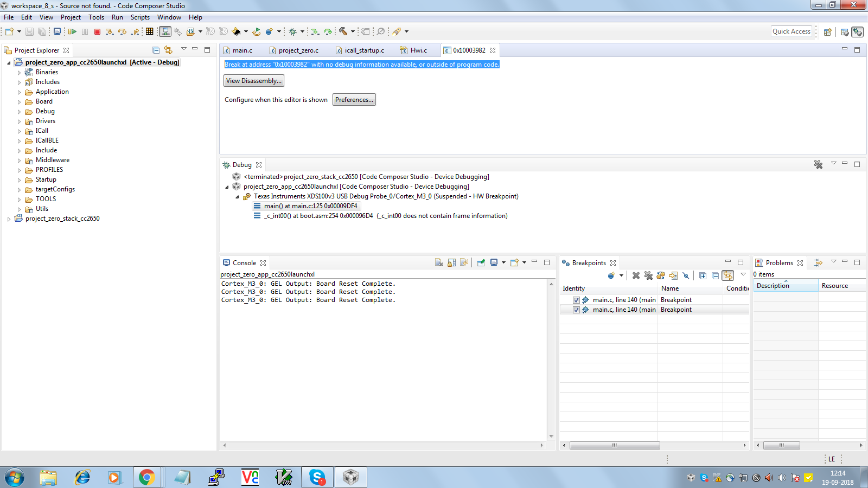The image size is (868, 488).
Task: Click the CCS Debug perspective icon
Action: point(857,32)
